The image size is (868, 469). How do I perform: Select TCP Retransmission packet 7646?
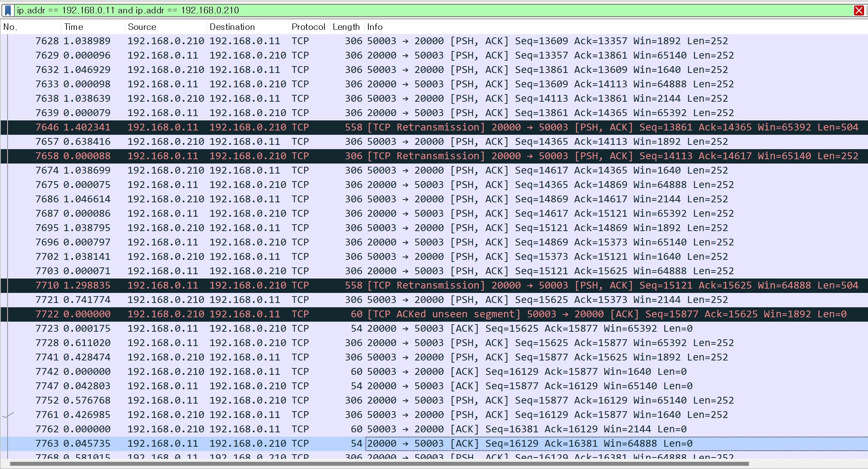434,127
